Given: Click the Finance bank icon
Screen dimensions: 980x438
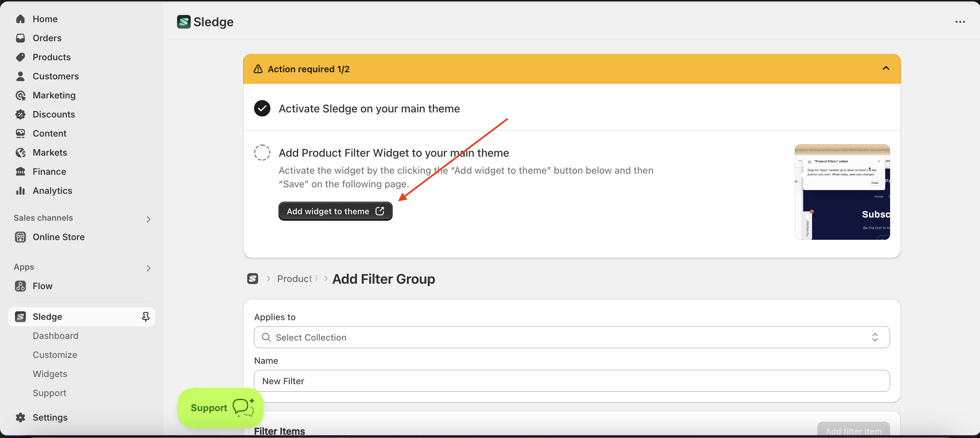Looking at the screenshot, I should [20, 172].
